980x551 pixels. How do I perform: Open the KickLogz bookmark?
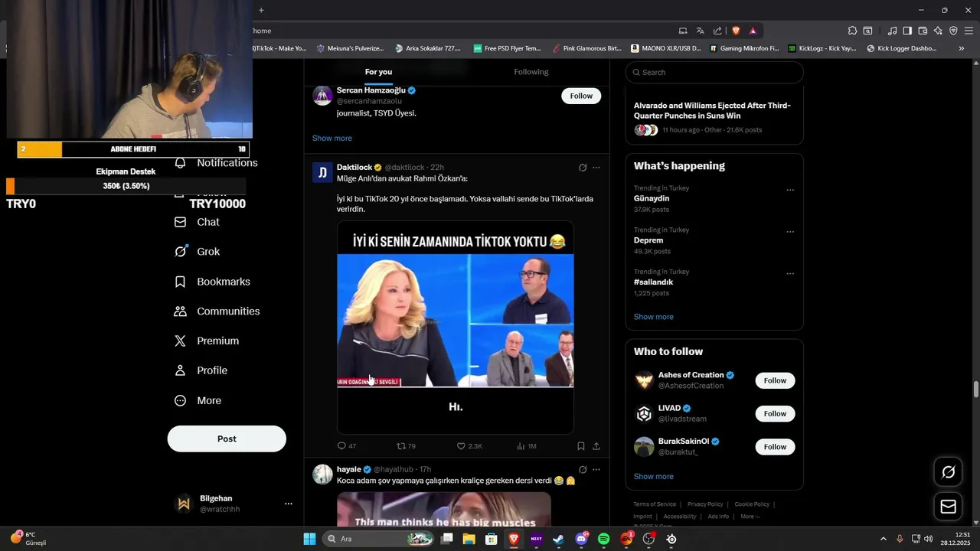pos(822,48)
